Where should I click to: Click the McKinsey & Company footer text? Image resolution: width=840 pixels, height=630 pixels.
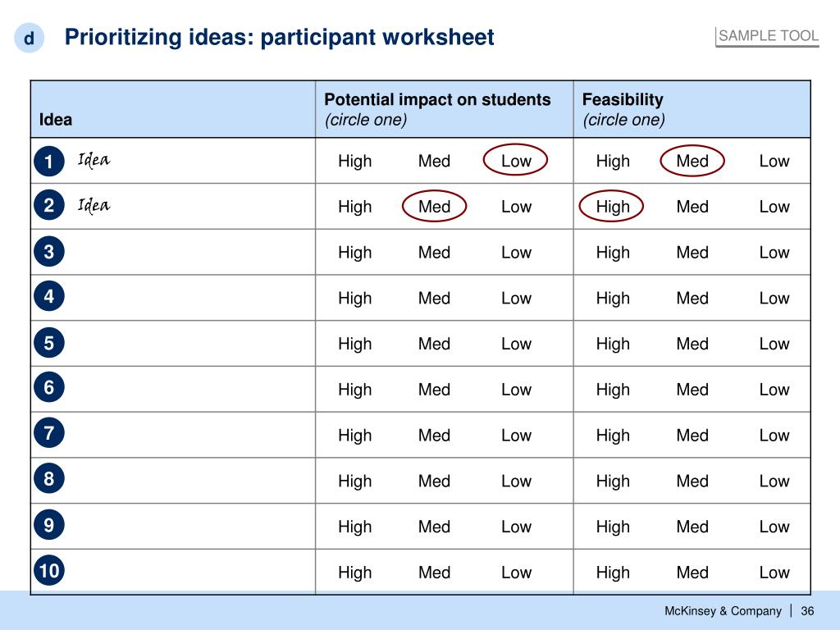[x=723, y=610]
